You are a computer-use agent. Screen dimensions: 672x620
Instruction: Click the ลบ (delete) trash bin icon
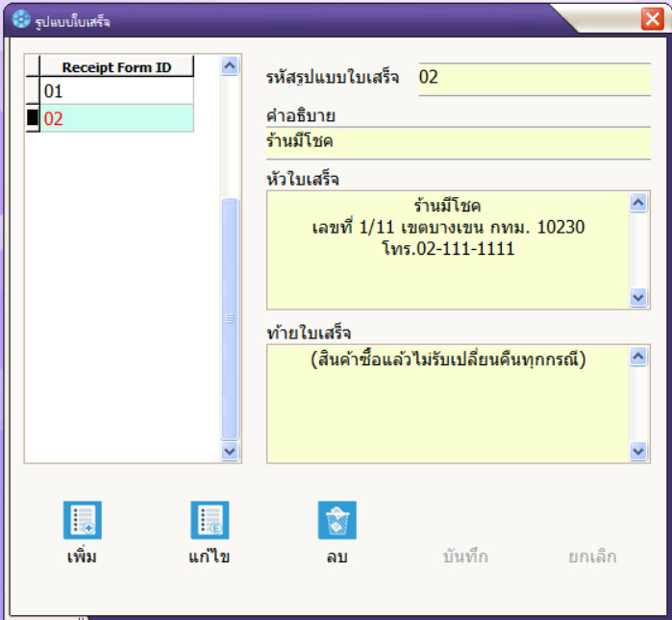tap(337, 520)
